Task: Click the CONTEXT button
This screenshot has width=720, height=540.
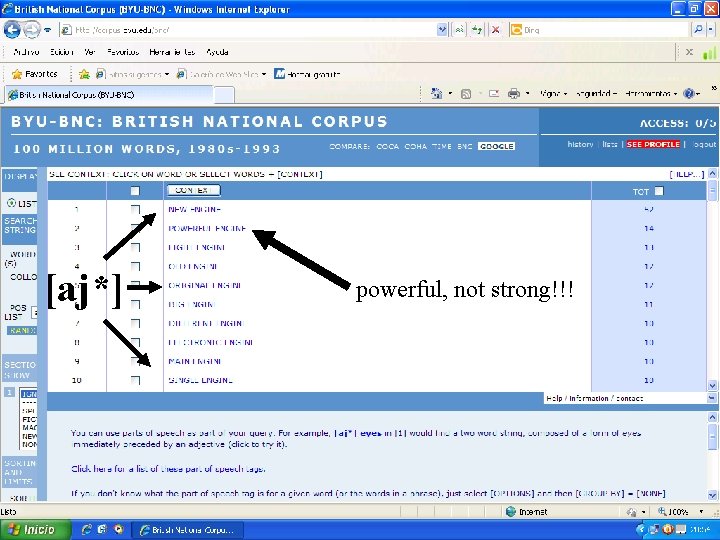Action: pos(193,190)
